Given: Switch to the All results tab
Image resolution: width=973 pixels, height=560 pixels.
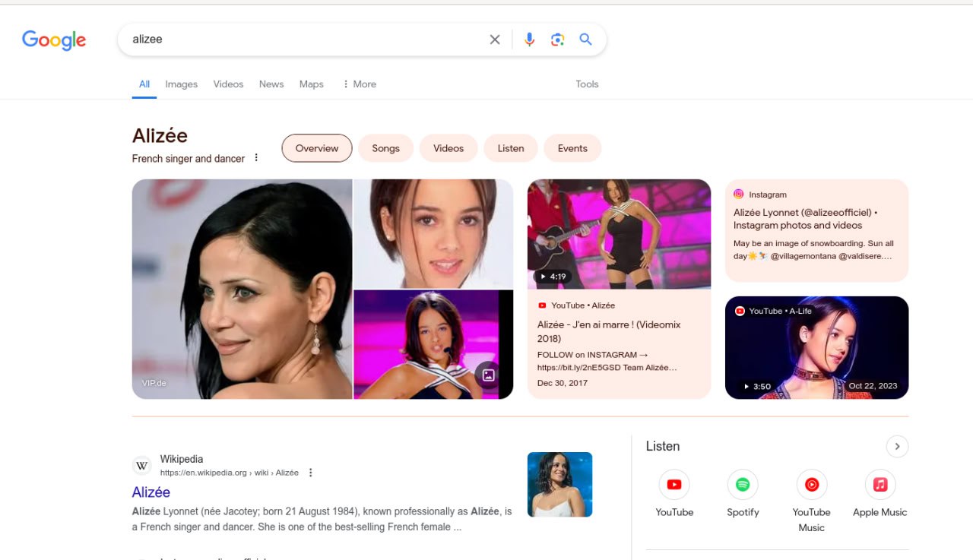Looking at the screenshot, I should click(x=144, y=84).
